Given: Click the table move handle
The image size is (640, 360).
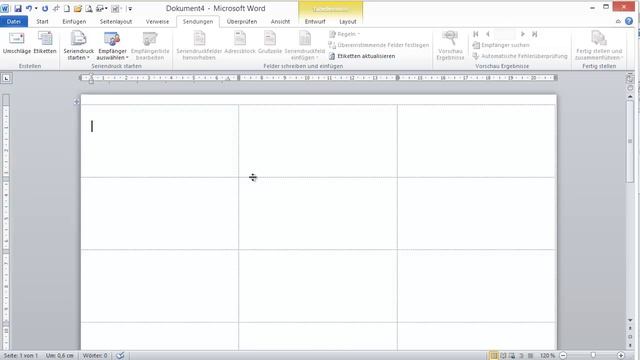Looking at the screenshot, I should click(x=77, y=102).
